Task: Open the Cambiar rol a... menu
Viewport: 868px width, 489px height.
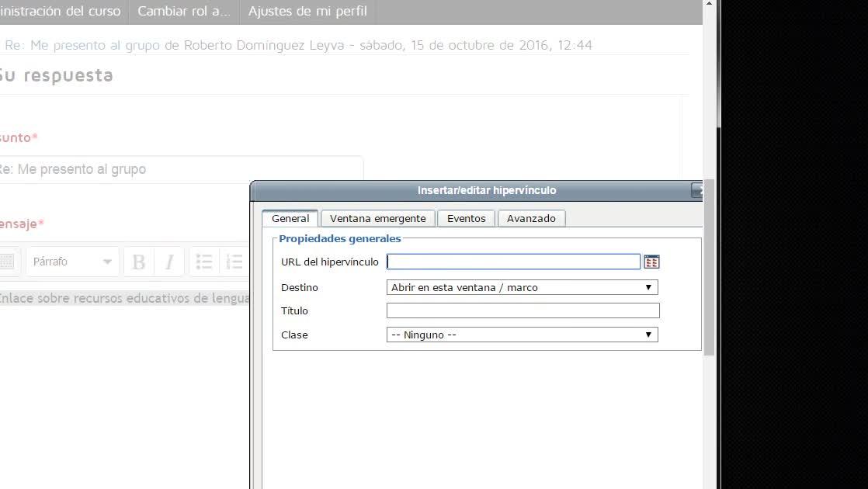Action: pyautogui.click(x=184, y=11)
